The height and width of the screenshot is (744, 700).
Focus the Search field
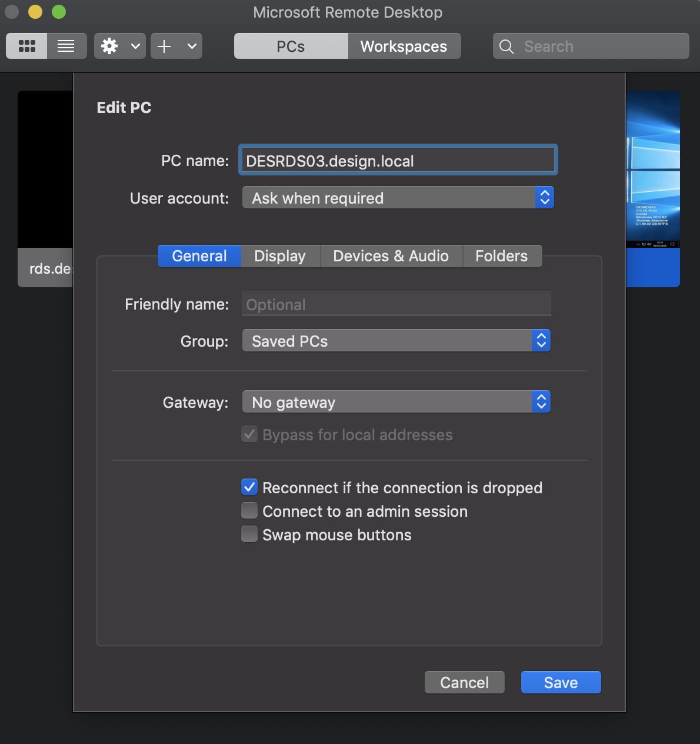(x=591, y=46)
